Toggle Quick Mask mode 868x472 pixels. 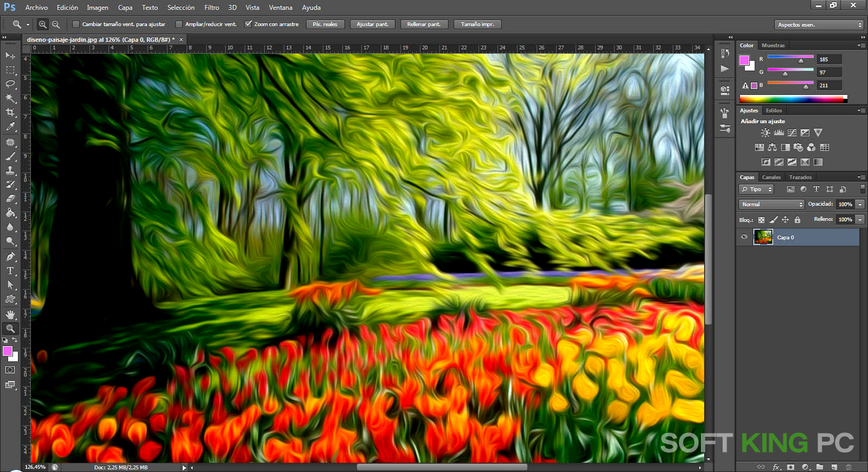(x=10, y=370)
